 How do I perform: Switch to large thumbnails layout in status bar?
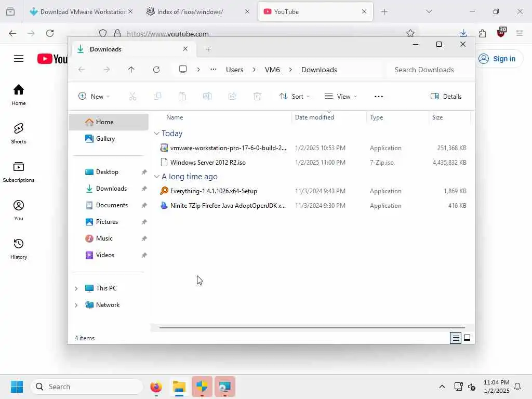point(467,338)
